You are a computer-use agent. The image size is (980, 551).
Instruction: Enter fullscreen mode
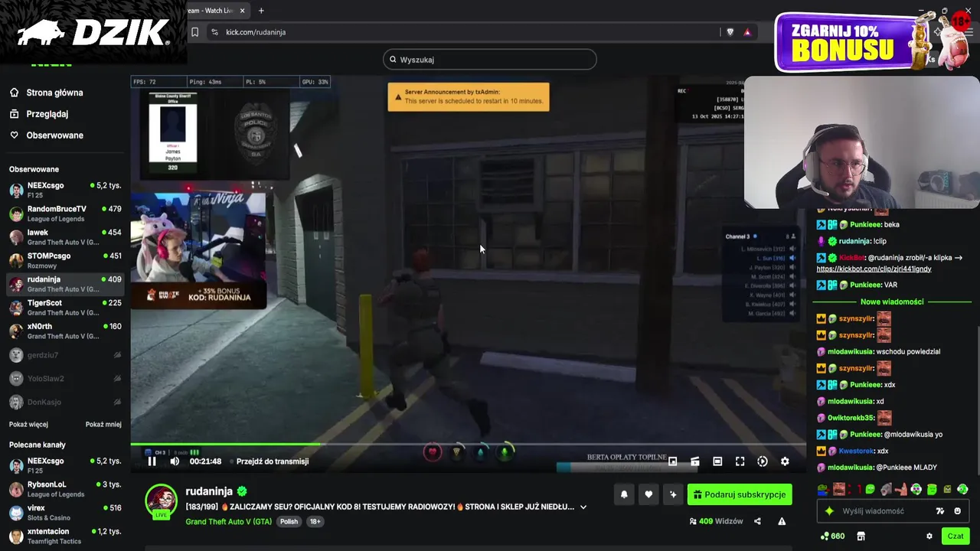740,461
